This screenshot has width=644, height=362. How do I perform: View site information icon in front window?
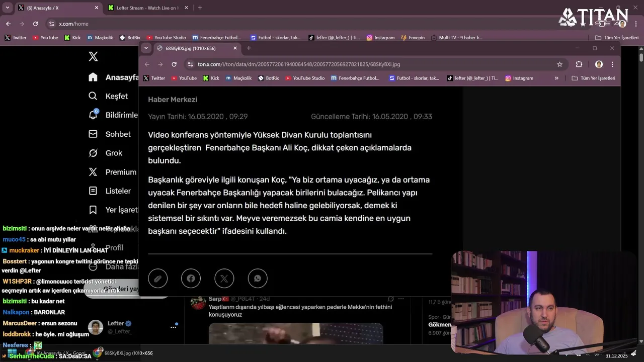(x=190, y=64)
